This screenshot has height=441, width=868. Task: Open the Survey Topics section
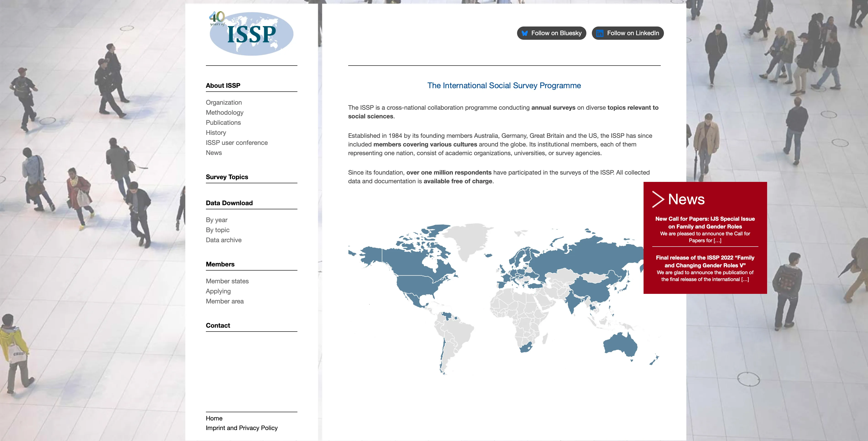coord(227,177)
